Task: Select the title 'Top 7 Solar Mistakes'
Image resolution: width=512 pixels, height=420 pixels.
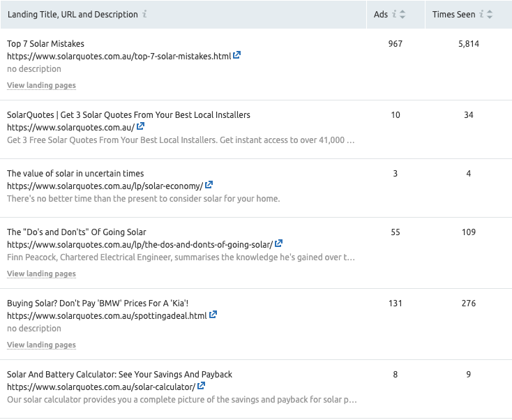Action: click(45, 44)
